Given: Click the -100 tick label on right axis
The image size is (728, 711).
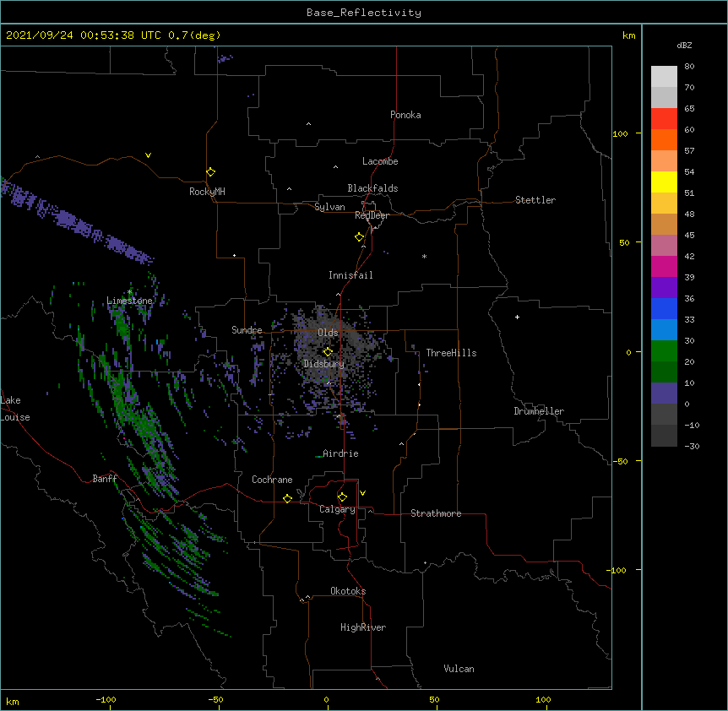Looking at the screenshot, I should [617, 570].
